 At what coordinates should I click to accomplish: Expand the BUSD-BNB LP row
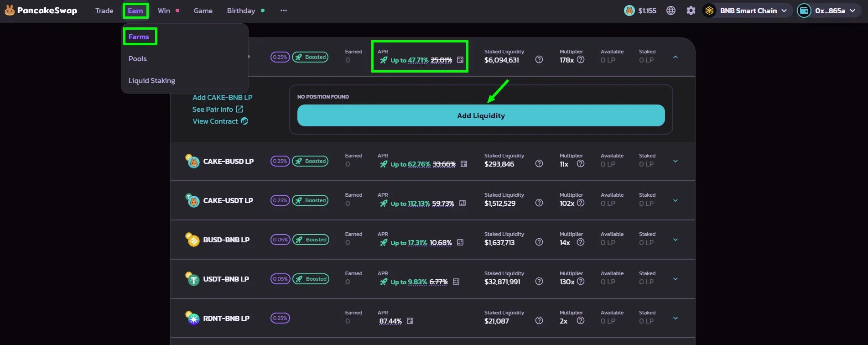(676, 240)
